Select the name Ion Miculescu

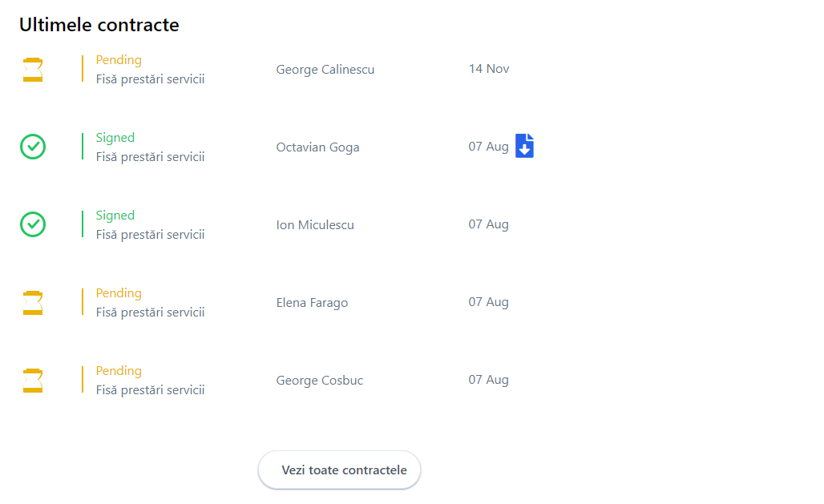pyautogui.click(x=314, y=225)
